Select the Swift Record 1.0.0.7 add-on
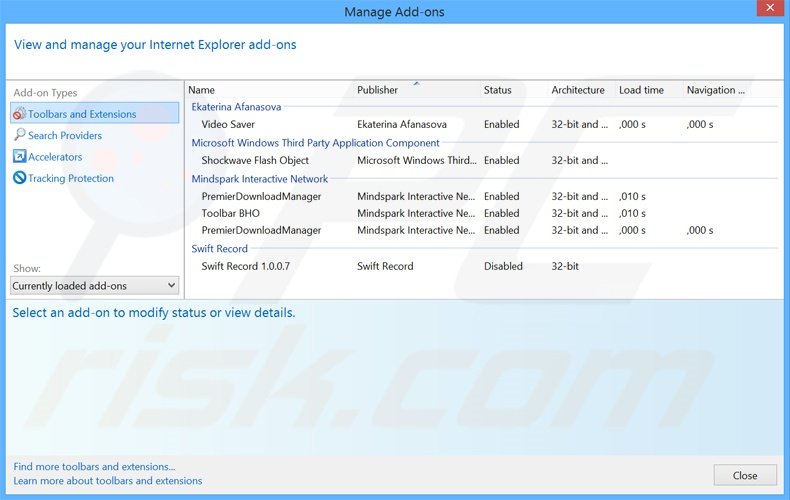790x500 pixels. (246, 266)
